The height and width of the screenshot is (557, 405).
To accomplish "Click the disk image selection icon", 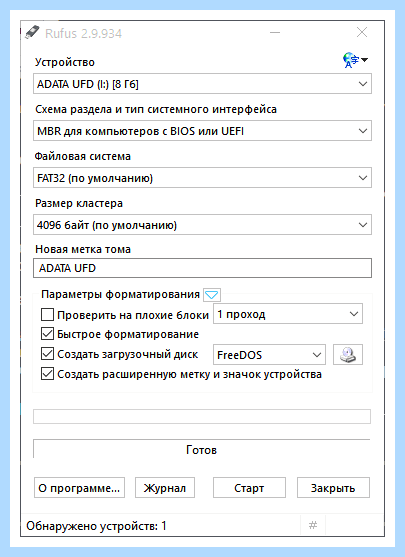I will (x=348, y=354).
